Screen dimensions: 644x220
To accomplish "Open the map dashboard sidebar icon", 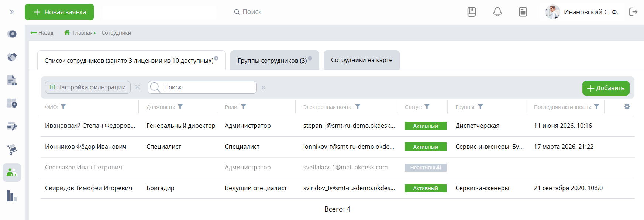I will click(x=12, y=103).
